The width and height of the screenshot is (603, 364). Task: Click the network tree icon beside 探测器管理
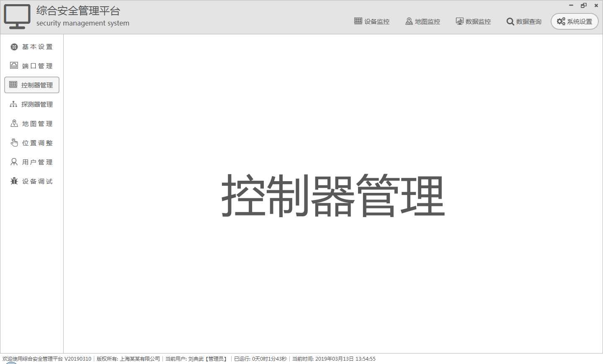(x=13, y=104)
